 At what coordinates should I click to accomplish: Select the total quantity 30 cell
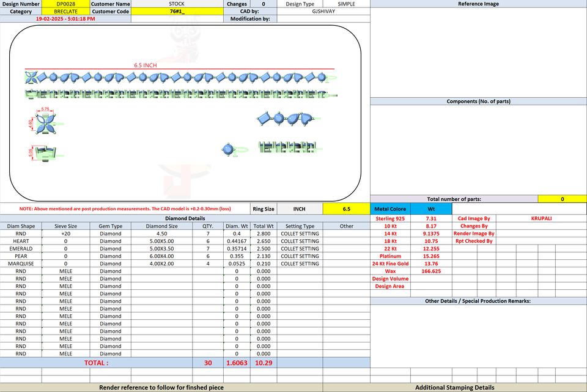coord(208,363)
